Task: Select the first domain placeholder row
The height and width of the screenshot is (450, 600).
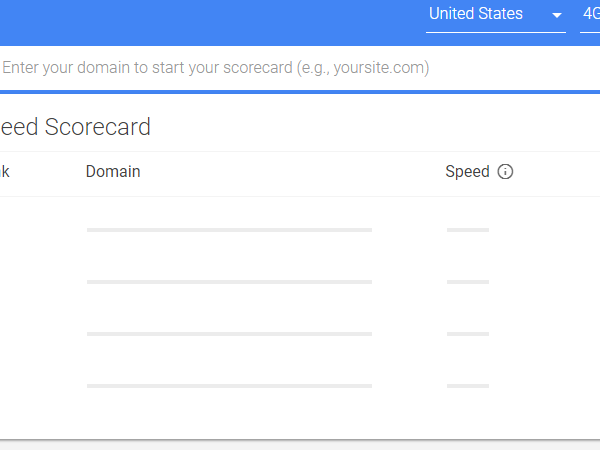Action: click(x=229, y=230)
